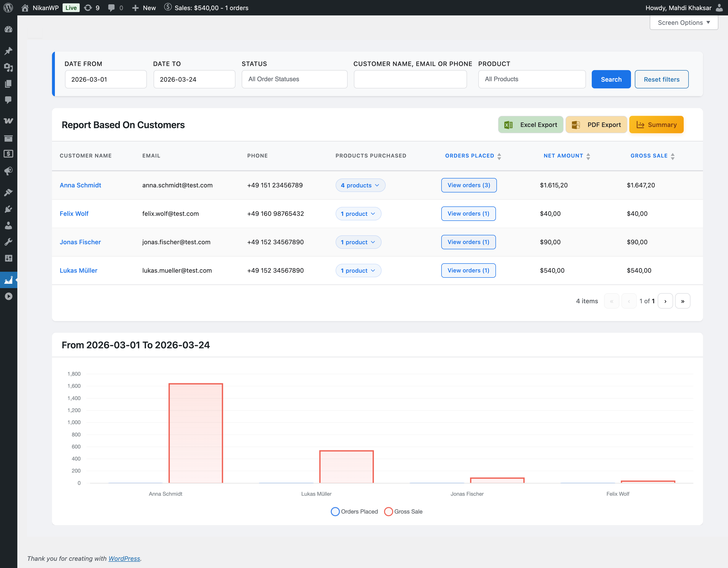Click the Marketing megaphone icon
Viewport: 728px width, 568px height.
pyautogui.click(x=8, y=171)
